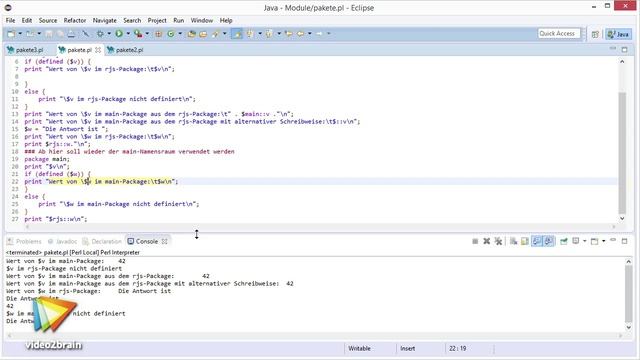Click the Save toolbar icon
Screen dimensions: 640x360
49,34
